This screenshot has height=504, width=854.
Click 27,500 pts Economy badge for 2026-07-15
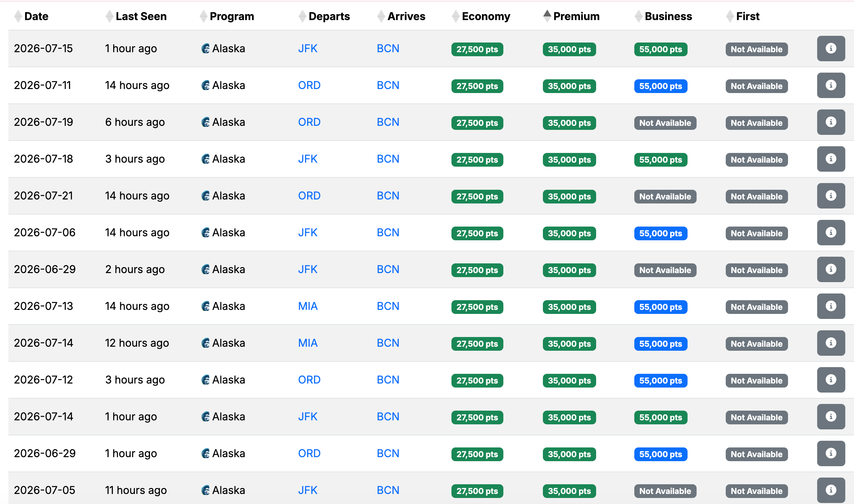pyautogui.click(x=477, y=50)
